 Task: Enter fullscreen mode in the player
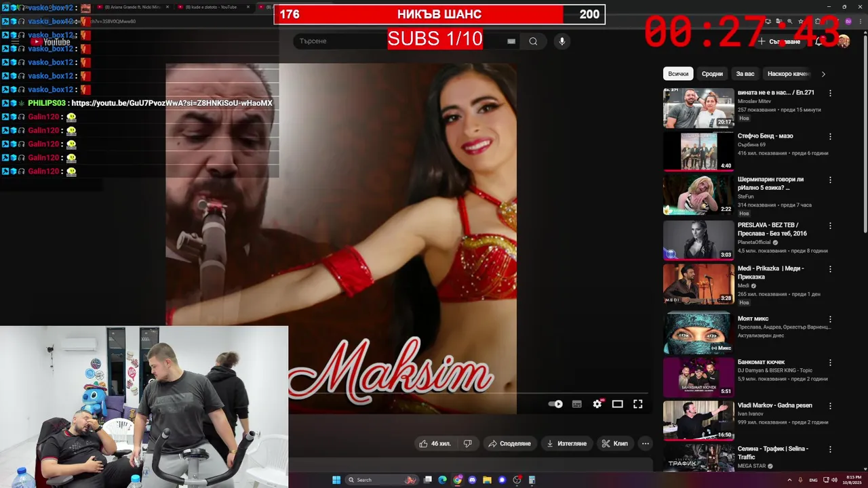pos(637,404)
